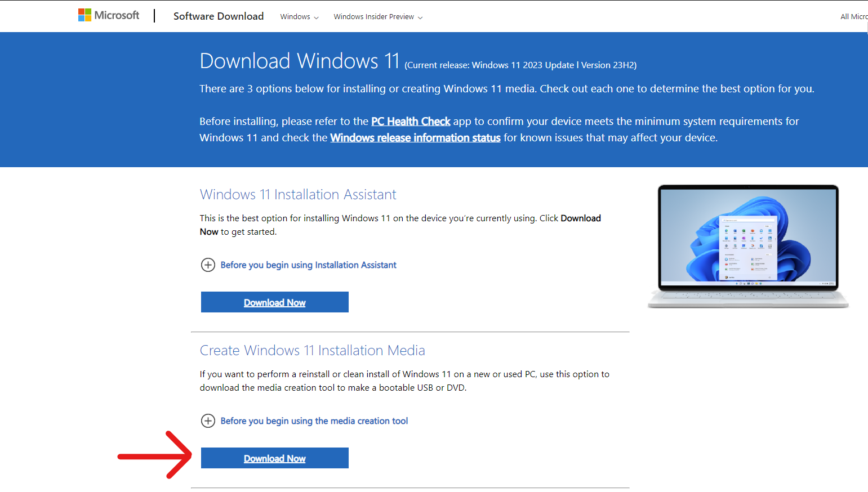Open the PC Health Check link
This screenshot has height=492, width=868.
[411, 121]
